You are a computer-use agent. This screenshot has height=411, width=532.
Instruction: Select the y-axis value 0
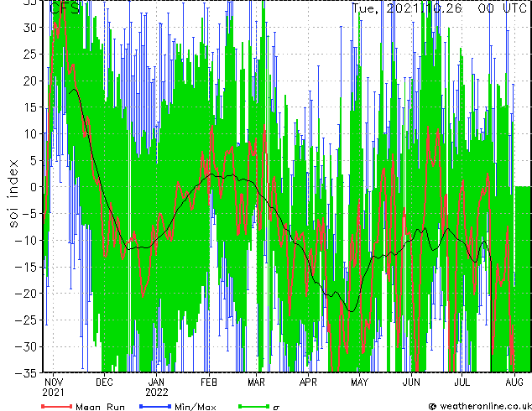[34, 187]
